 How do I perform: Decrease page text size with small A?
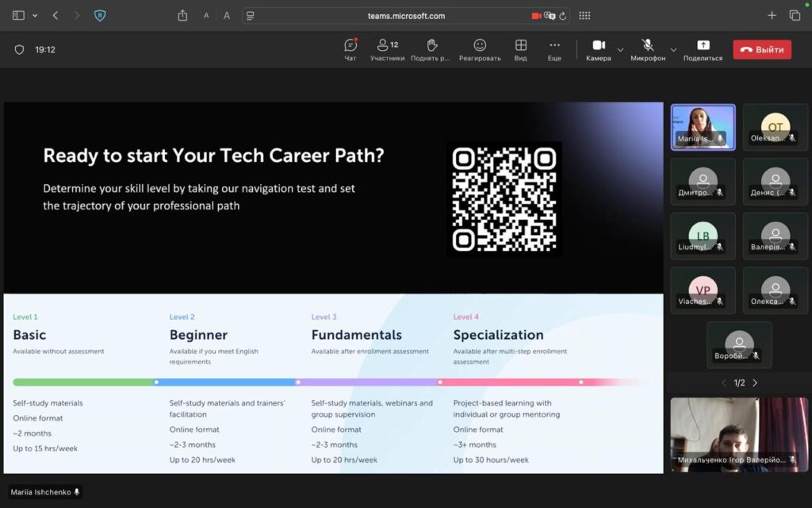206,16
